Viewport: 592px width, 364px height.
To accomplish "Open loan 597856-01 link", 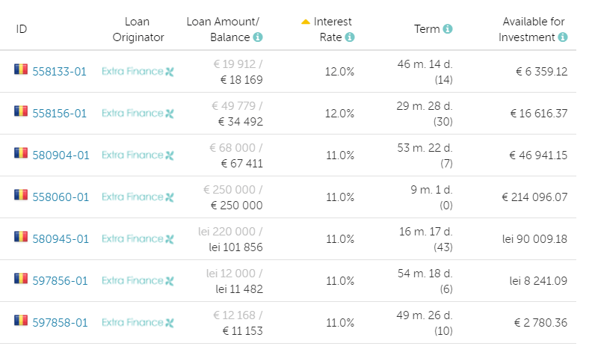I will pos(60,281).
